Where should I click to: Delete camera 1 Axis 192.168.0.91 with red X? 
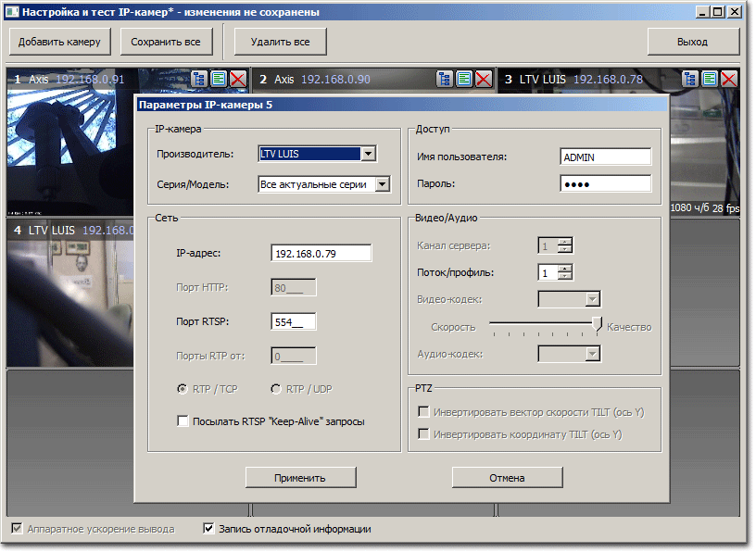point(238,79)
